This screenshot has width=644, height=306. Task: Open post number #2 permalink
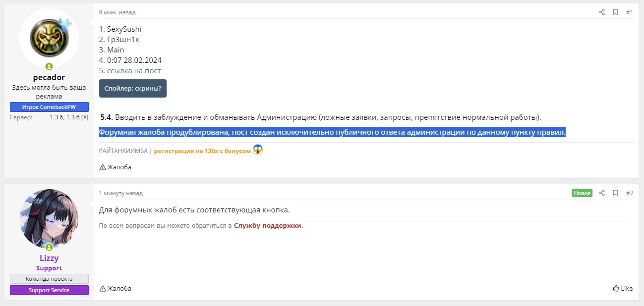coord(629,193)
